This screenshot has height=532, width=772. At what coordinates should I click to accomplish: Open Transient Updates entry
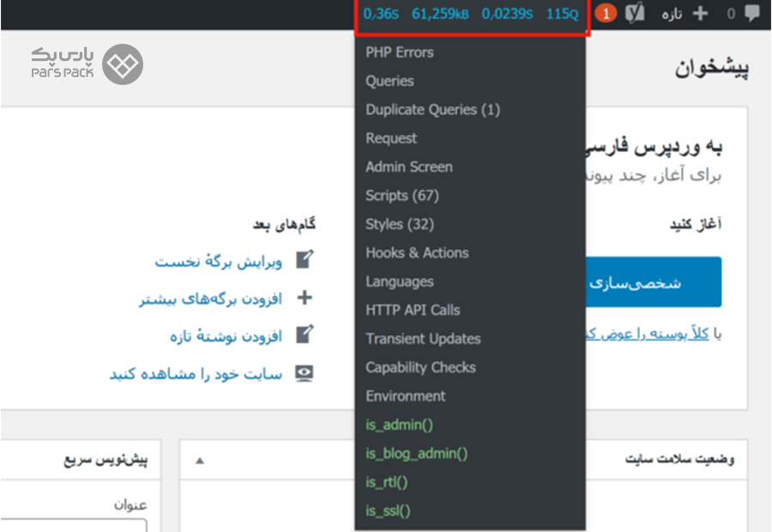point(423,338)
